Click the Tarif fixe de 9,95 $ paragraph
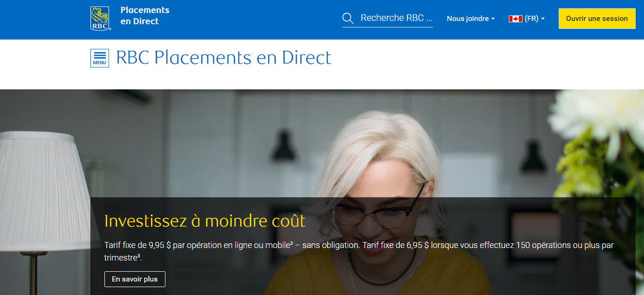Image resolution: width=644 pixels, height=295 pixels. pyautogui.click(x=359, y=251)
